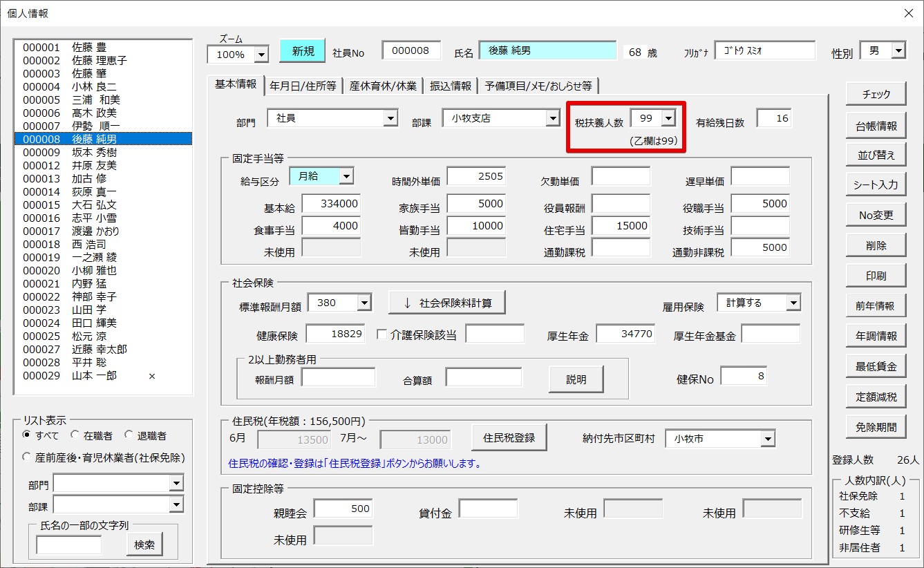The width and height of the screenshot is (924, 568).
Task: Open the 給与区分 dropdown
Action: click(346, 176)
